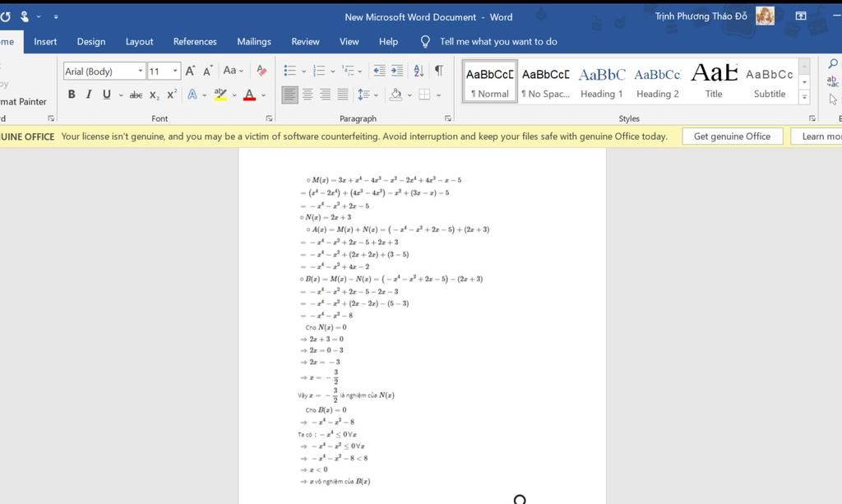Screen dimensions: 842x504
Task: Click Tell me what you want to do
Action: click(498, 41)
